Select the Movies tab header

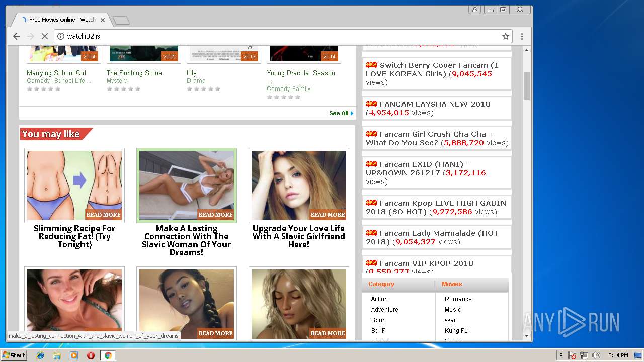tap(452, 284)
